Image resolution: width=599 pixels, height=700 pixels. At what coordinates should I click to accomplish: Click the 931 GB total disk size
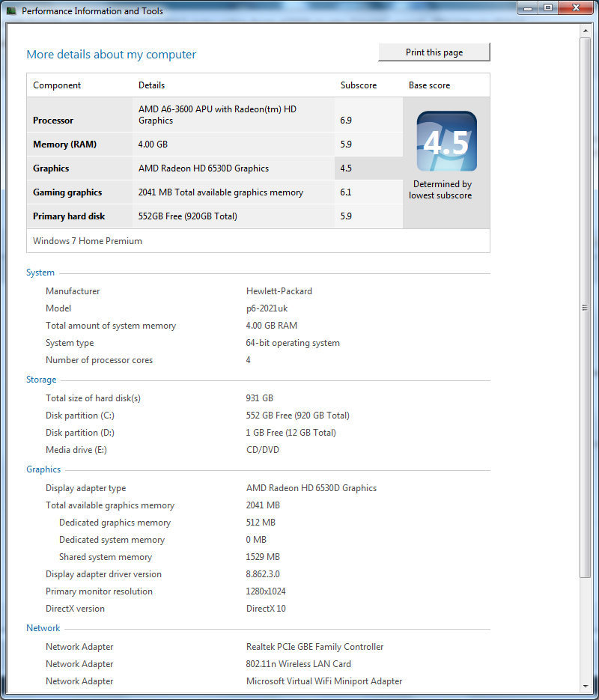pyautogui.click(x=259, y=398)
